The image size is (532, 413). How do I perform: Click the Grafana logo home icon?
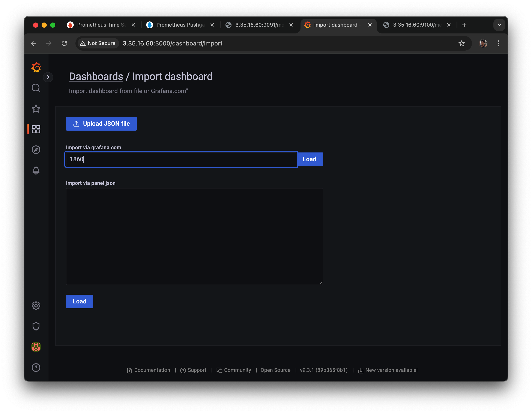click(36, 67)
